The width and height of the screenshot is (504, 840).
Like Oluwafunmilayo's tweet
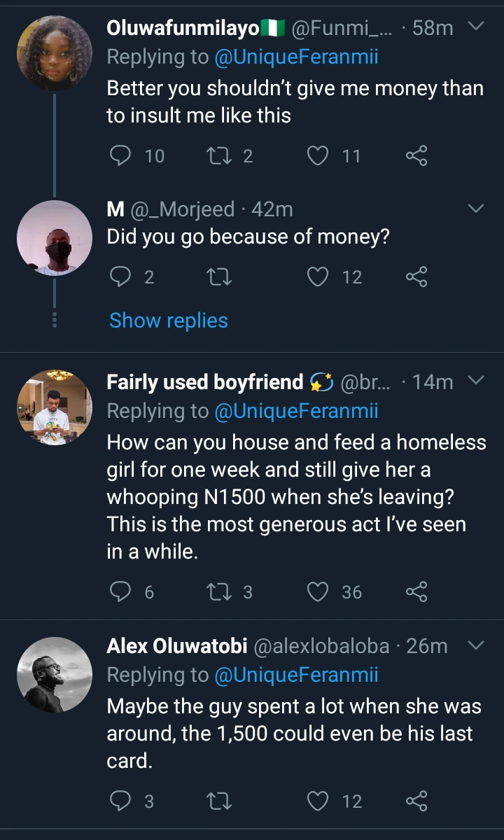point(318,155)
